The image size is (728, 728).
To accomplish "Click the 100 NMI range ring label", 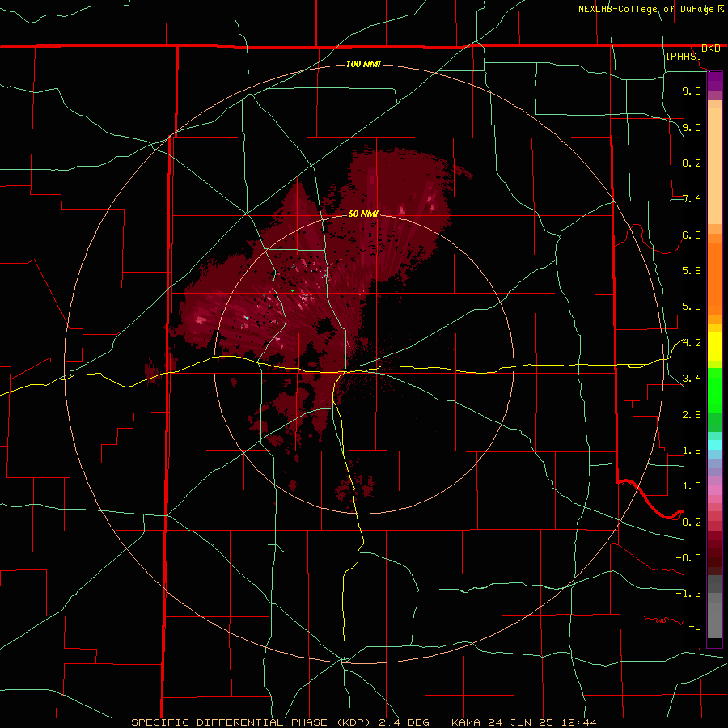I will (363, 64).
